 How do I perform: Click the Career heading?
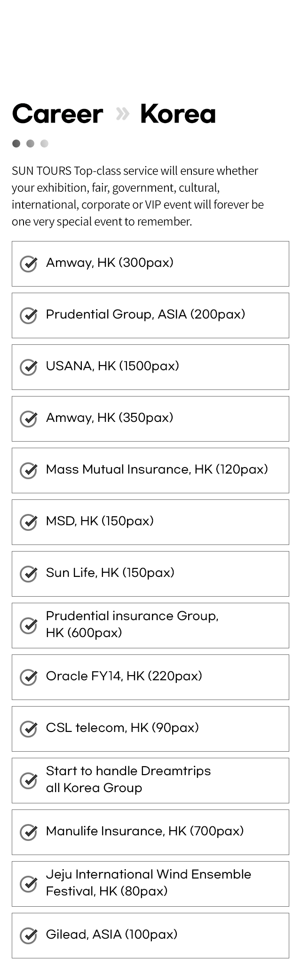[57, 114]
